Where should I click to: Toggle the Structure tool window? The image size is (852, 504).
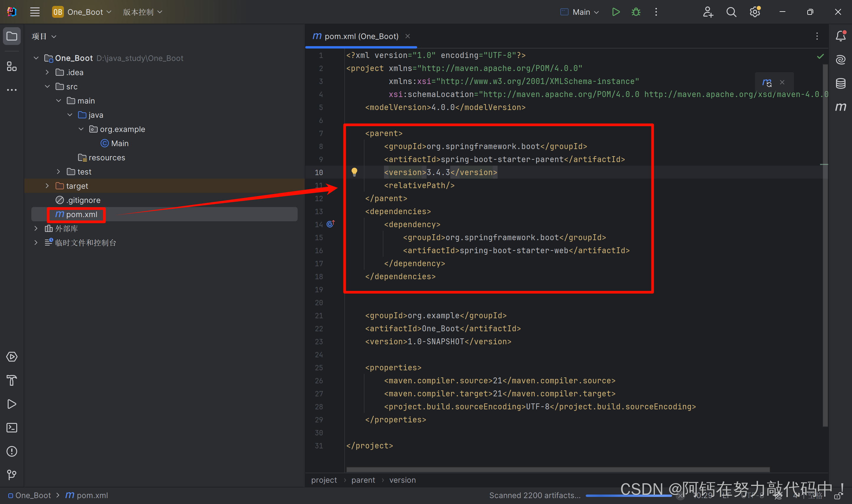pyautogui.click(x=12, y=66)
